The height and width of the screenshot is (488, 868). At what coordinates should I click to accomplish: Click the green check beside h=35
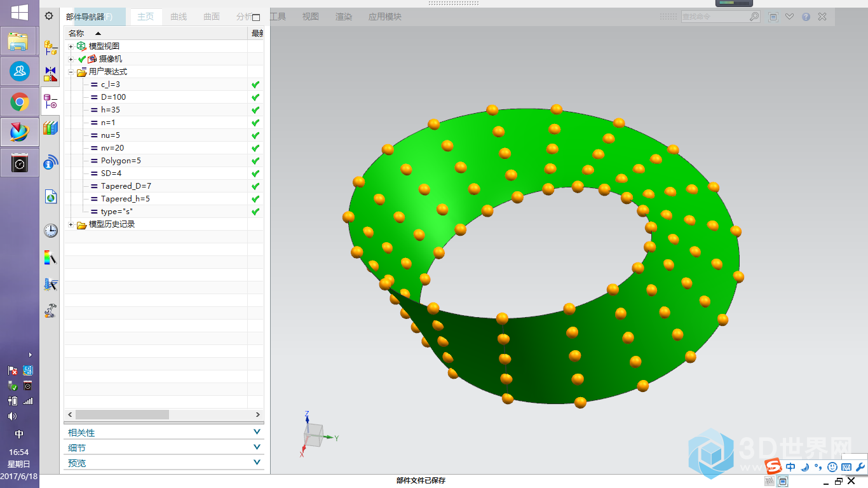pos(255,110)
